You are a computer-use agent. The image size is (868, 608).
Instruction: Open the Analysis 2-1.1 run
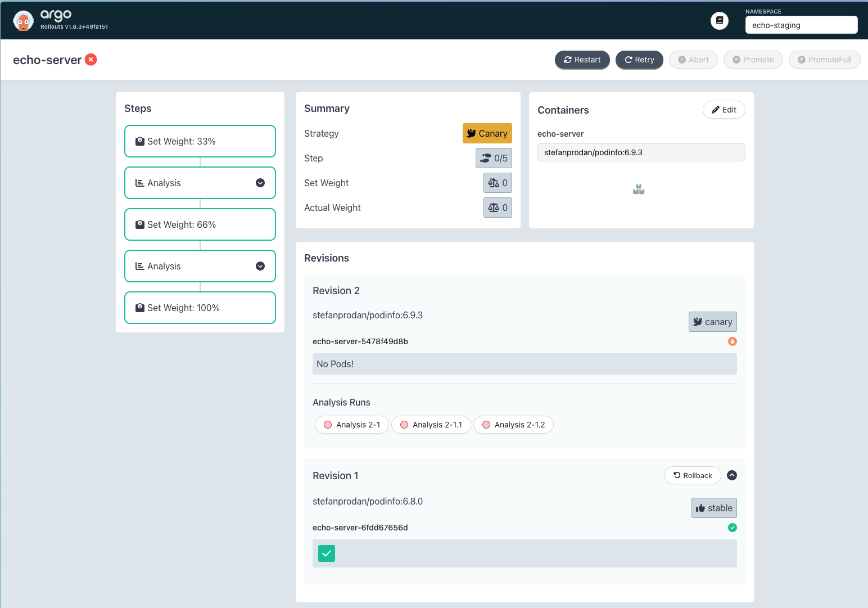point(431,425)
